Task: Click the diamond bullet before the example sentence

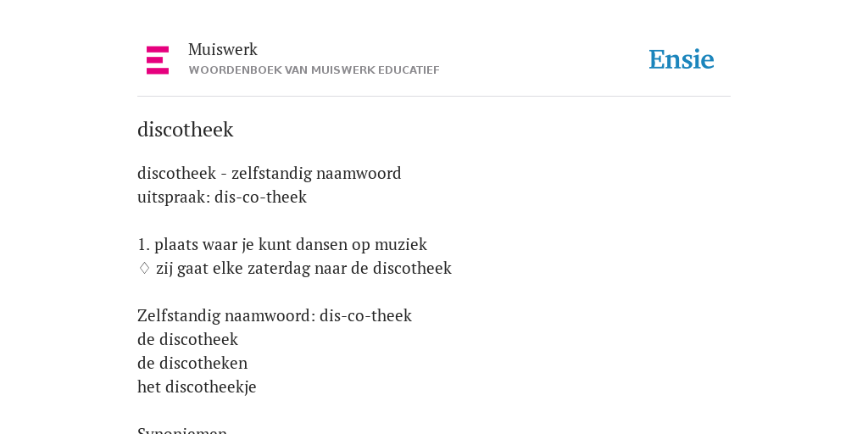Action: coord(144,268)
